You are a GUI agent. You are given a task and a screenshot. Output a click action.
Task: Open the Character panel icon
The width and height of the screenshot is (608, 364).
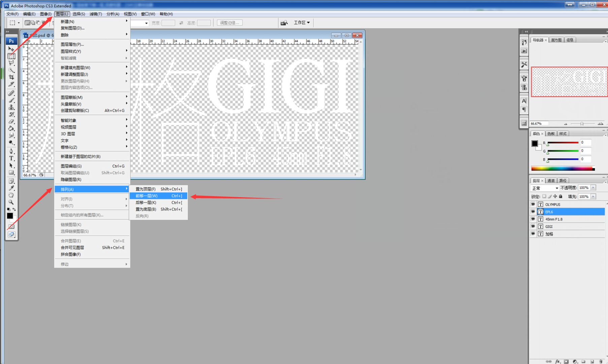coord(524,101)
